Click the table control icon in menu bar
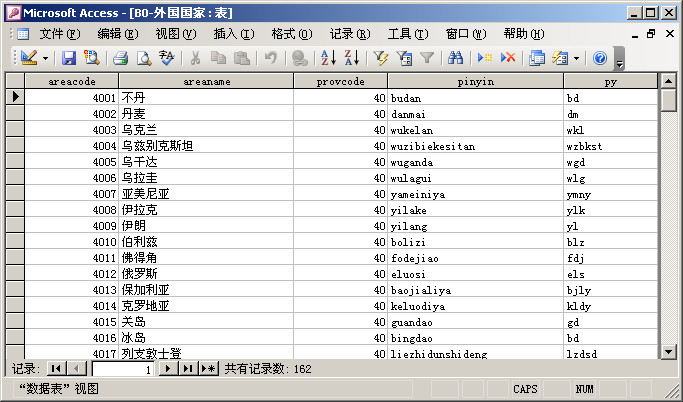 point(23,34)
